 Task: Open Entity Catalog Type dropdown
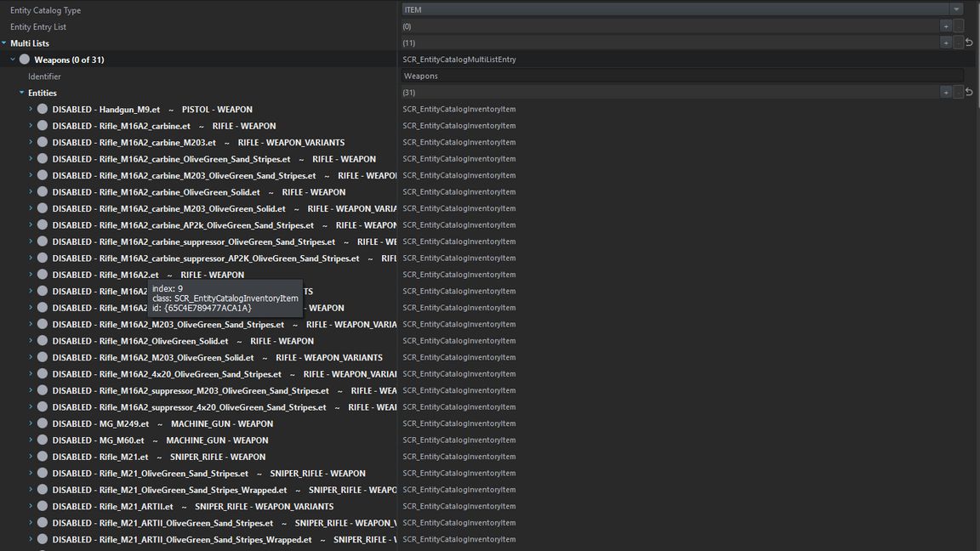click(x=956, y=9)
